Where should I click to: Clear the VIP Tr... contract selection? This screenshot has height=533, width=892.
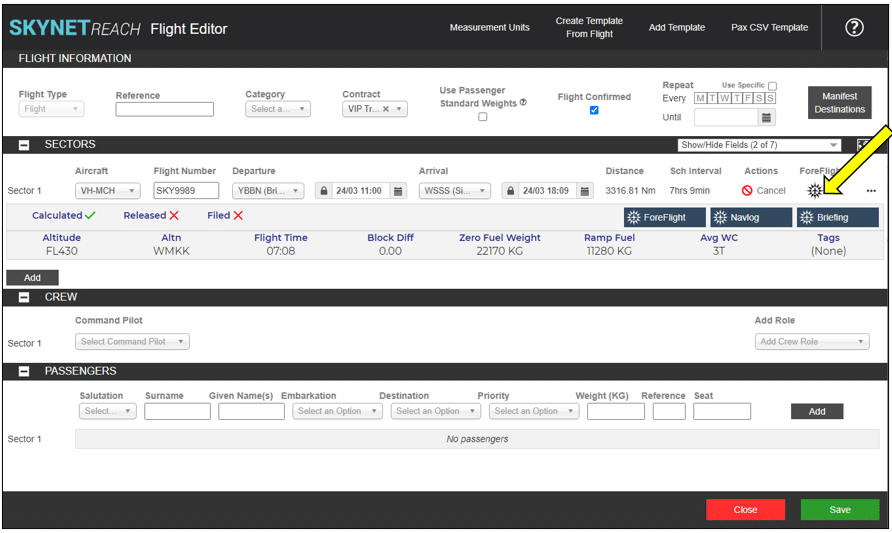pyautogui.click(x=386, y=109)
